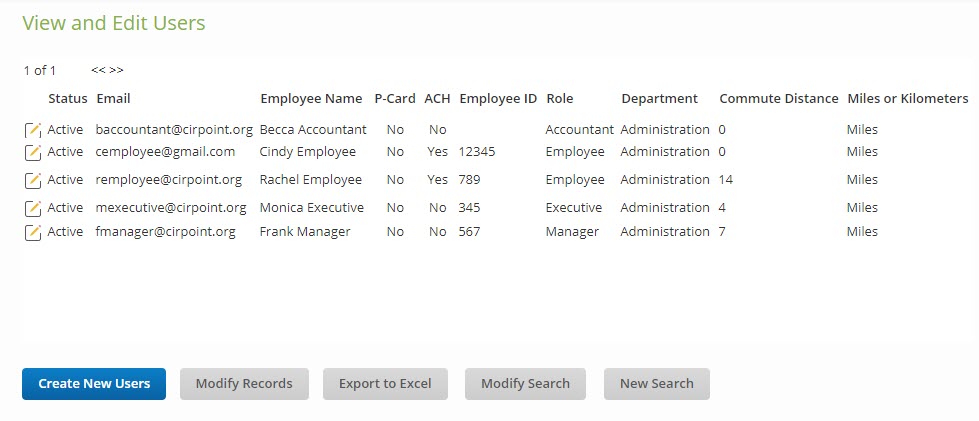Viewport: 979px width, 421px height.
Task: Open edit icon for Cindy Employee row
Action: pyautogui.click(x=33, y=152)
